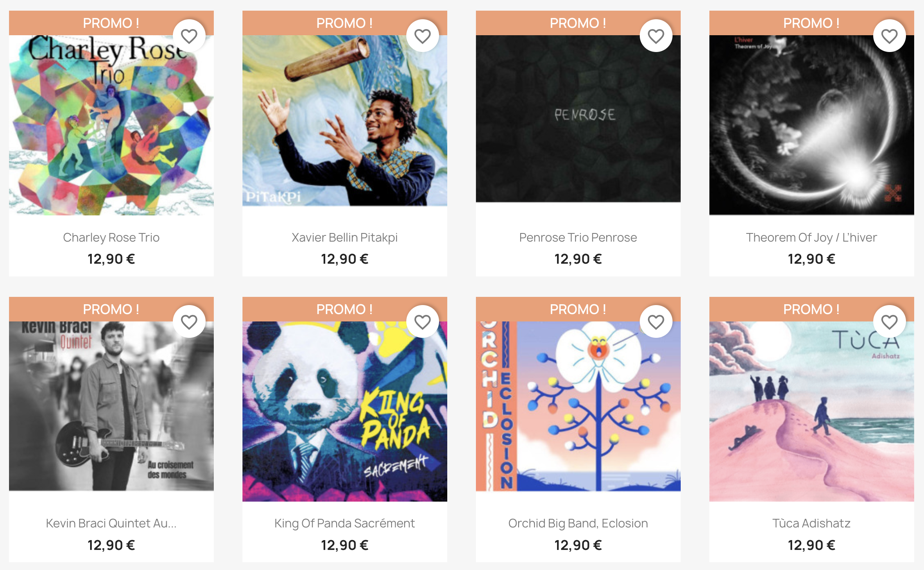This screenshot has height=570, width=924.
Task: Click wishlist heart on Xavier Bellin Pitakpi
Action: click(422, 36)
